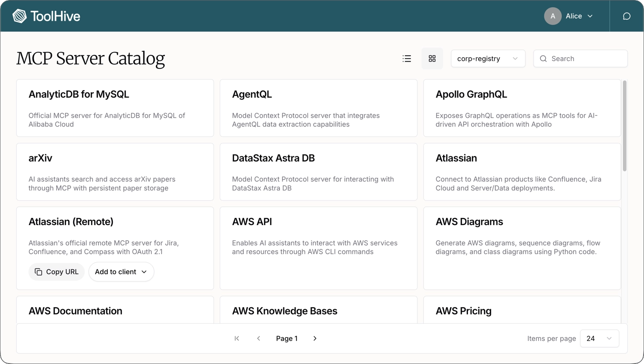644x364 pixels.
Task: Open the AWS Documentation card
Action: pos(115,310)
